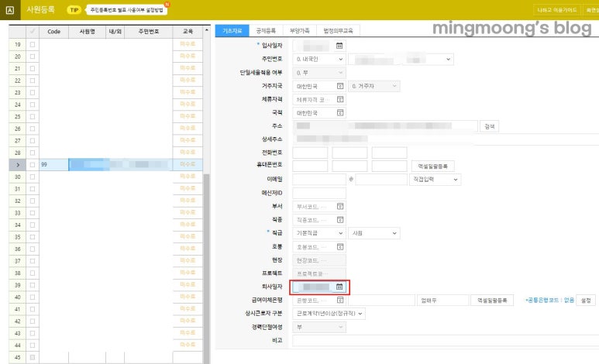This screenshot has width=599, height=364.
Task: Click the 예금주 input field
Action: pos(442,300)
